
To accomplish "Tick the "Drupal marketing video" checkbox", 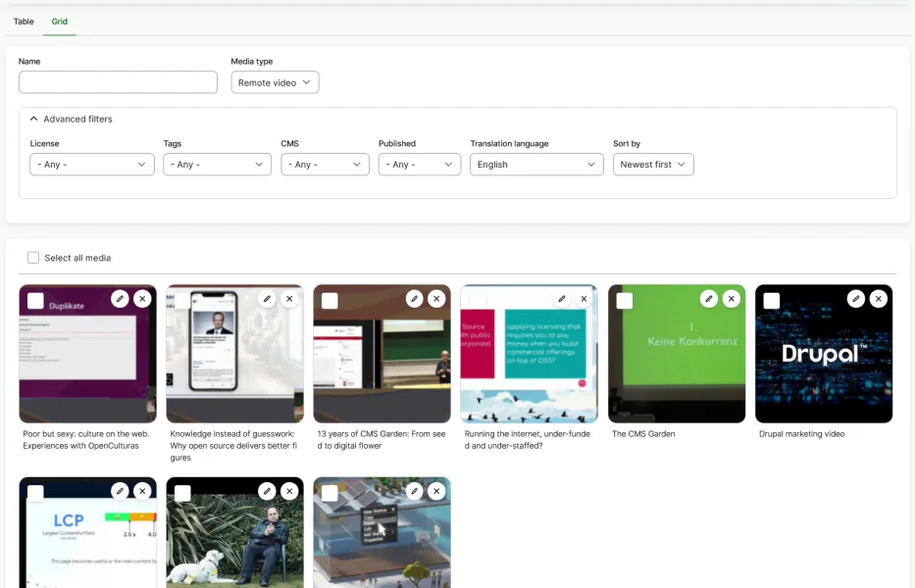I will pos(772,301).
